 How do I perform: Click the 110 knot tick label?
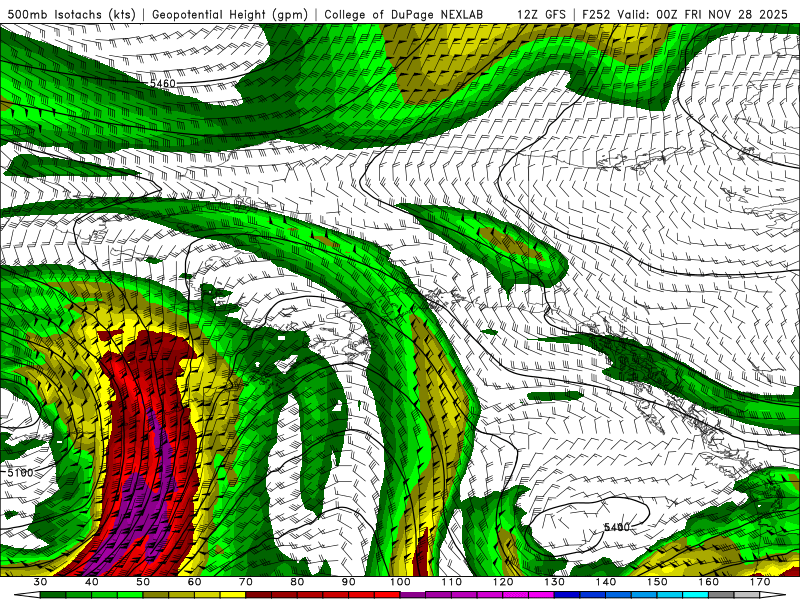coord(452,582)
